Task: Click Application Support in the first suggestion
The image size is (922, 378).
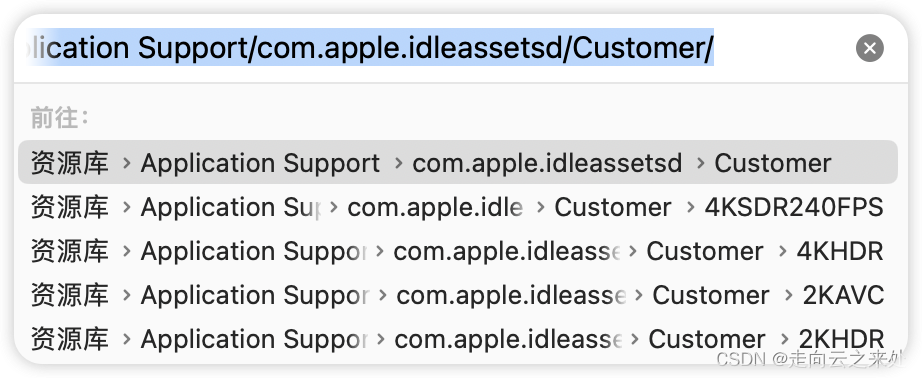Action: coord(260,163)
